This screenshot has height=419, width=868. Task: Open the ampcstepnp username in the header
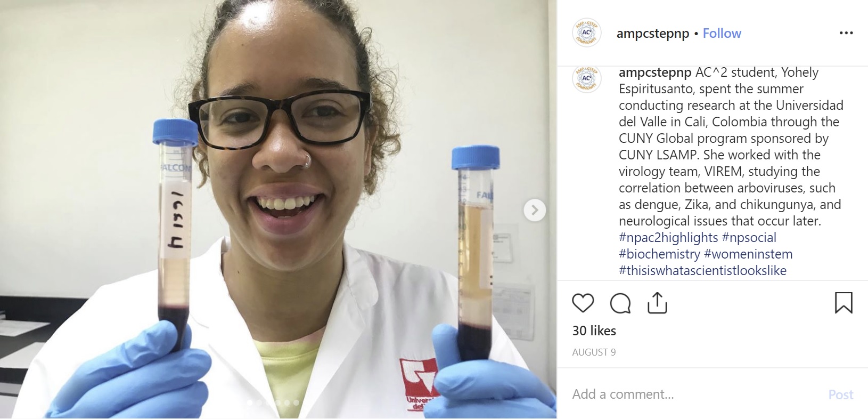tap(653, 34)
